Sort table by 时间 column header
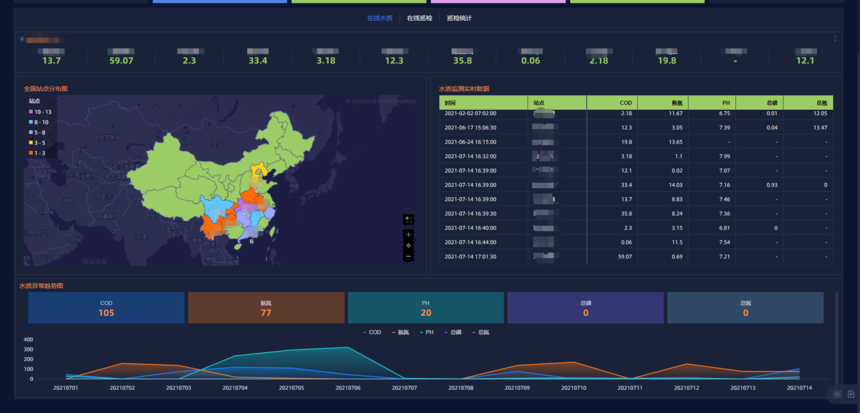This screenshot has height=413, width=860. [x=451, y=102]
